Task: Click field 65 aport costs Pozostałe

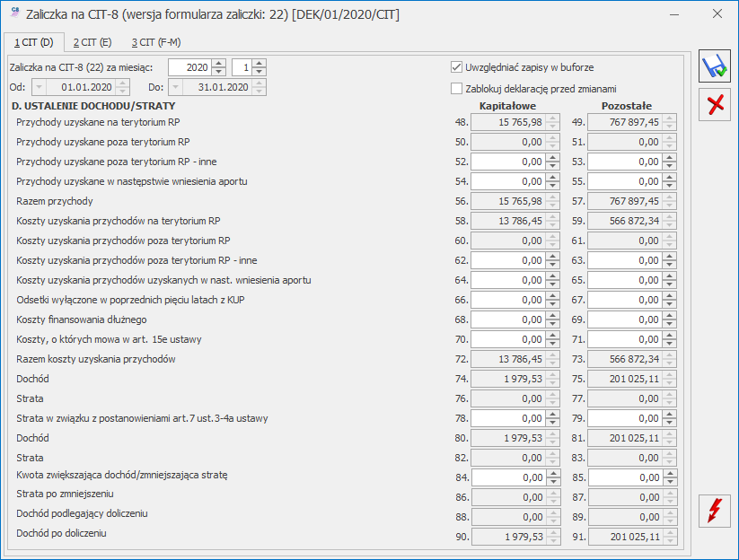Action: click(x=625, y=280)
